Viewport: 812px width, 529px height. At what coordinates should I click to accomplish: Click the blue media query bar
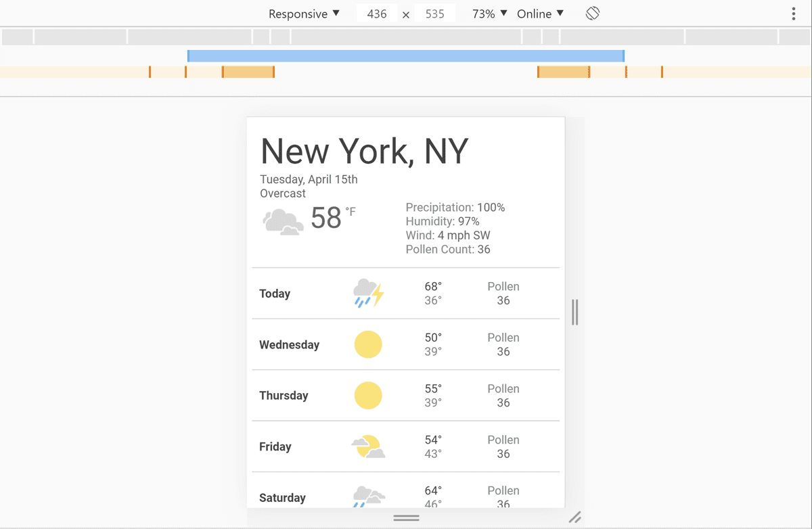coord(406,55)
